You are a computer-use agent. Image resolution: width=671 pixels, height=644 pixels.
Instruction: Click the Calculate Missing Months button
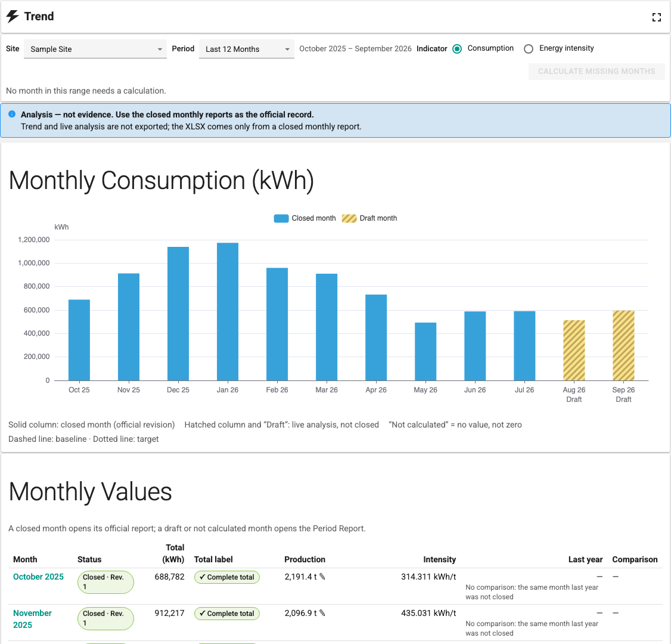tap(596, 71)
